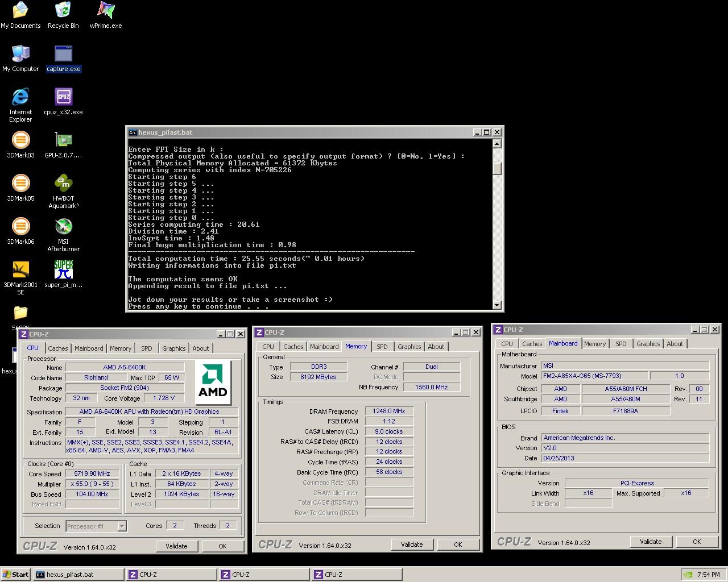Click the NB Frequency value field
728x582 pixels.
pos(432,387)
